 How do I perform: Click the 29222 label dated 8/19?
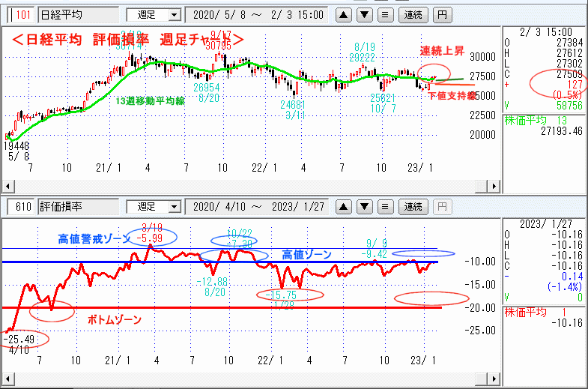[x=363, y=58]
